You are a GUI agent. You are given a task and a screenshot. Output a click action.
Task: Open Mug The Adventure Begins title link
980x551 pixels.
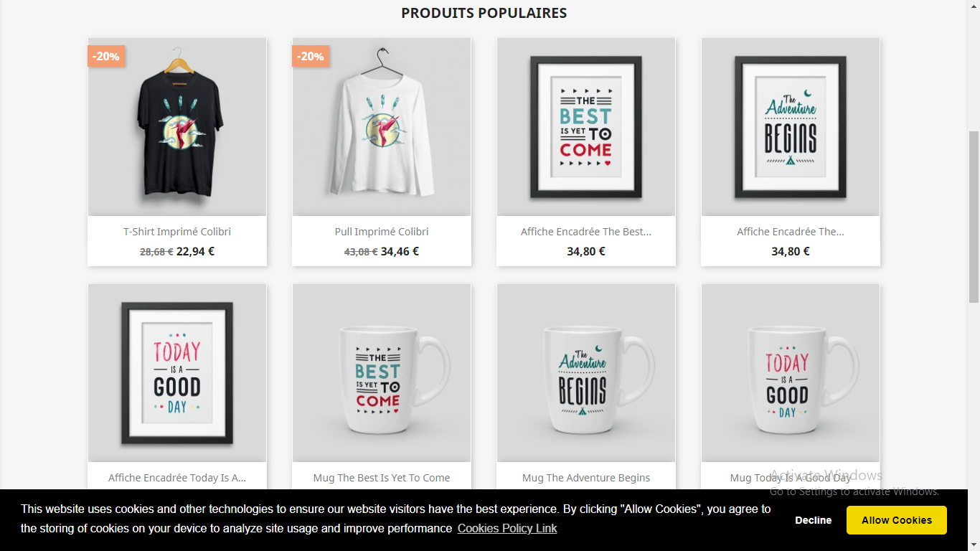pyautogui.click(x=586, y=478)
